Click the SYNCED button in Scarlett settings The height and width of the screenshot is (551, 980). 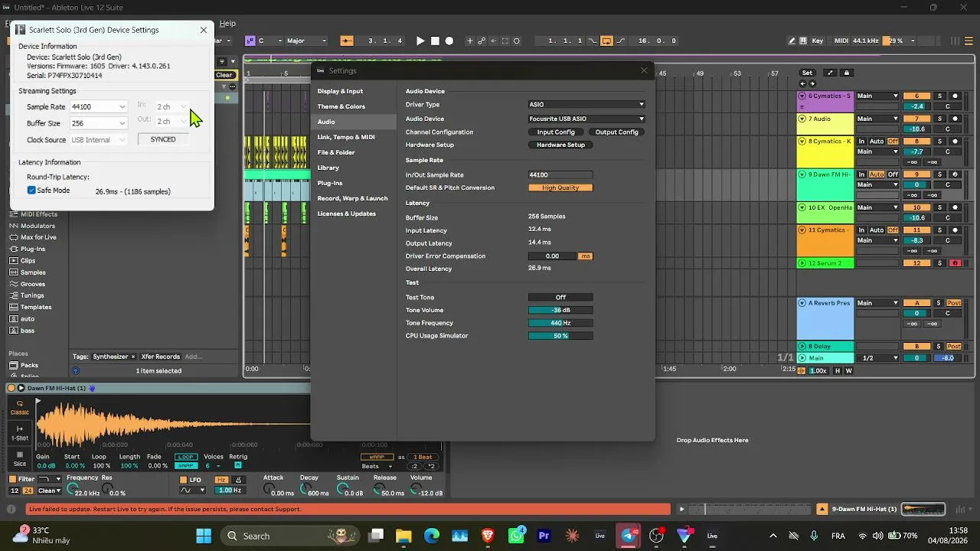[163, 139]
